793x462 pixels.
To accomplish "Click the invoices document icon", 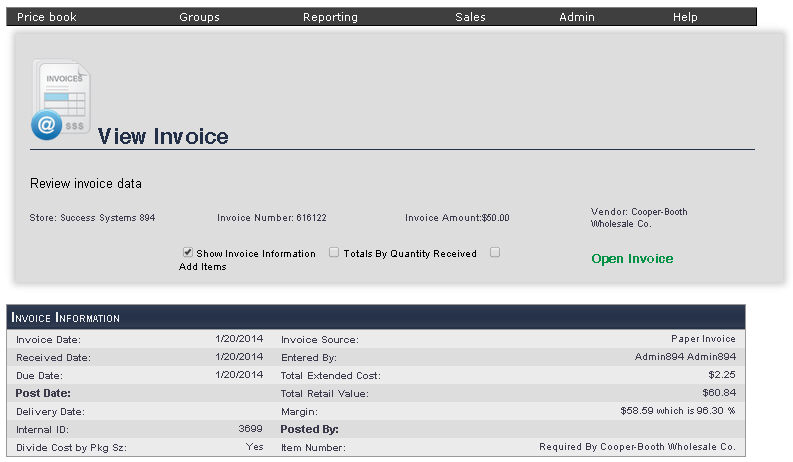I will (x=62, y=99).
